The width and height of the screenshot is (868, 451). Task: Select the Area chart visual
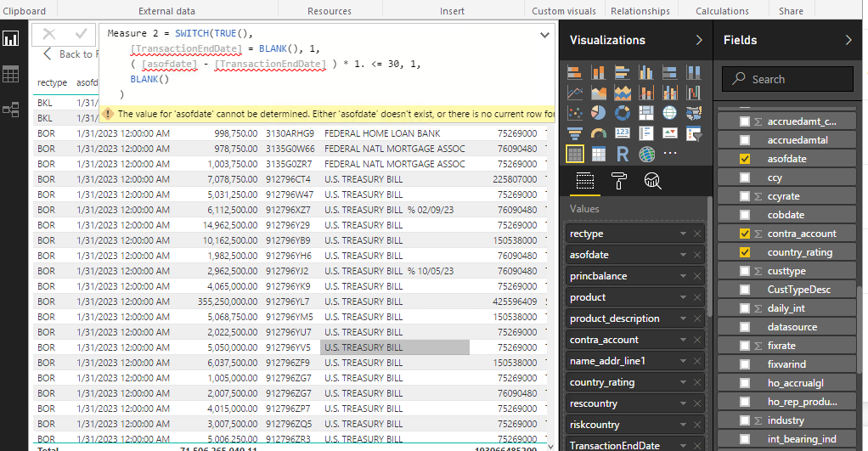(x=599, y=93)
